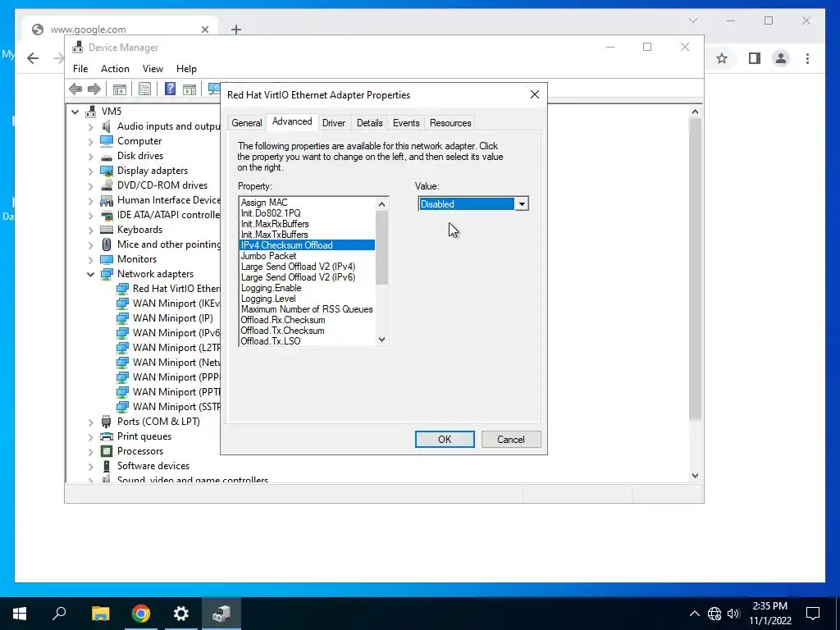Switch to the General tab
The height and width of the screenshot is (630, 840).
pyautogui.click(x=246, y=123)
